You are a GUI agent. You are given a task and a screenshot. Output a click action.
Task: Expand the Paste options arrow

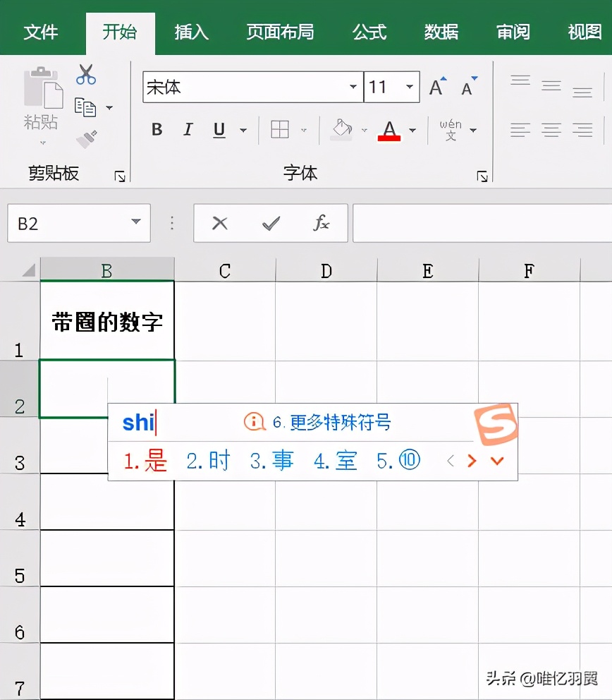pos(43,143)
